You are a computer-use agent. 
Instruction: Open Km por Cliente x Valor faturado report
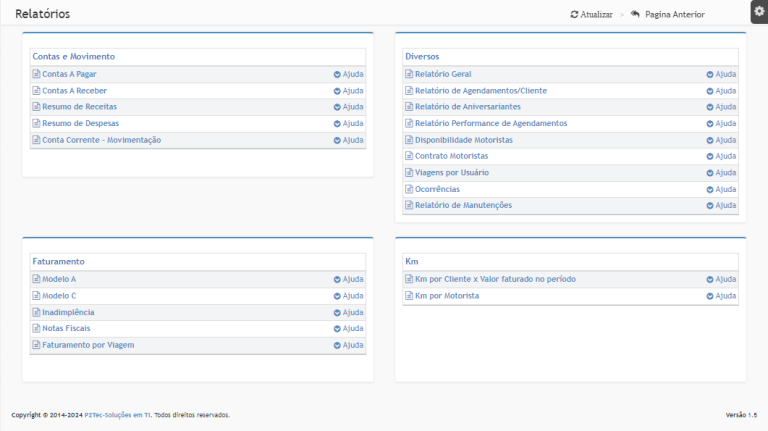pos(495,279)
